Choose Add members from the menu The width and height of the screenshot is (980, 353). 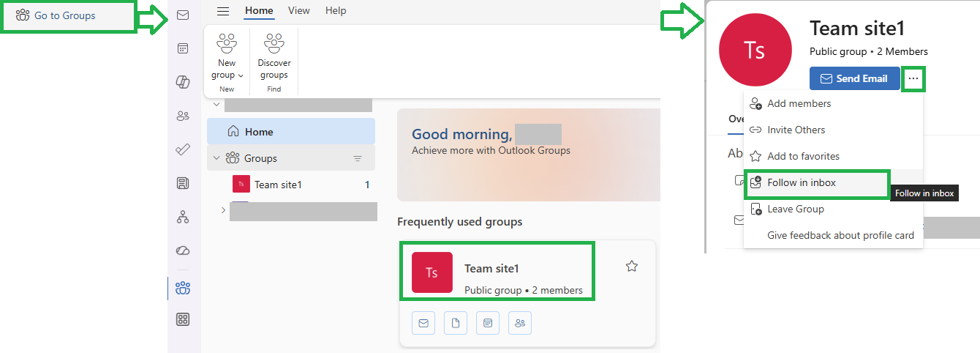pos(833,103)
